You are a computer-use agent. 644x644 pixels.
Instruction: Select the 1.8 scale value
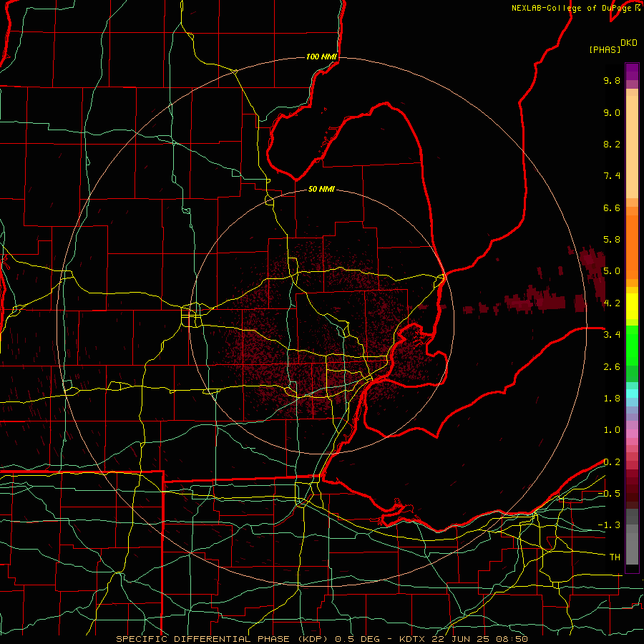pyautogui.click(x=612, y=399)
